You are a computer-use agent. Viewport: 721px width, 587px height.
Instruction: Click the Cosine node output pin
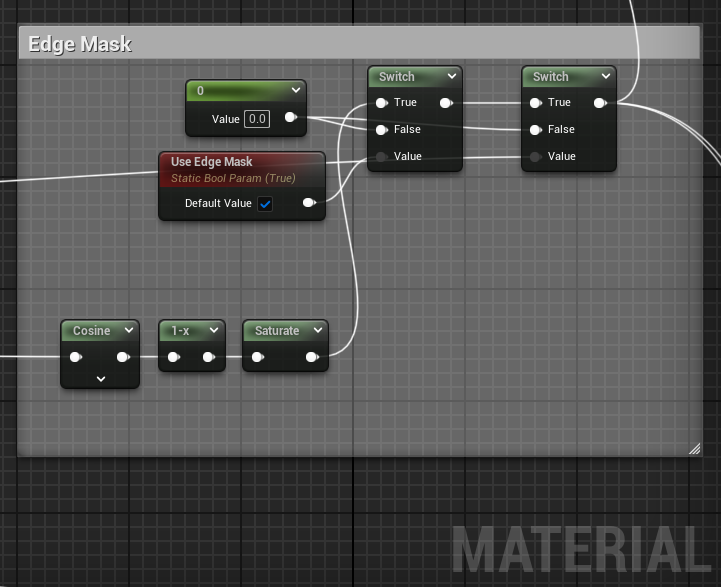coord(123,357)
